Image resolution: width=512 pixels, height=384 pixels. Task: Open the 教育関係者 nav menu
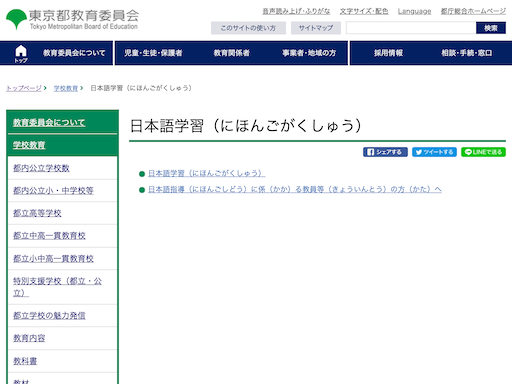[232, 53]
